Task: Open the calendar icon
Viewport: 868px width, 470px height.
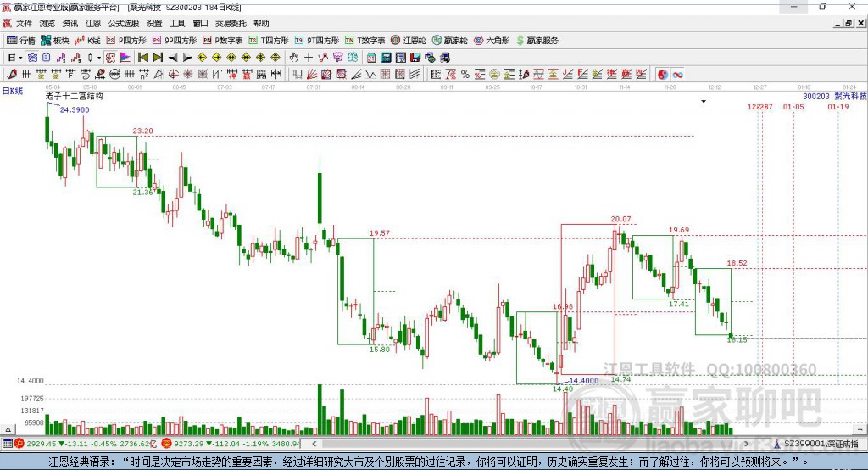Action: coord(371,58)
